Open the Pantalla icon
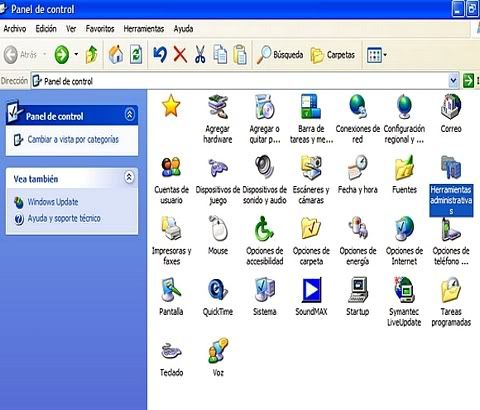480x410 pixels. point(171,289)
